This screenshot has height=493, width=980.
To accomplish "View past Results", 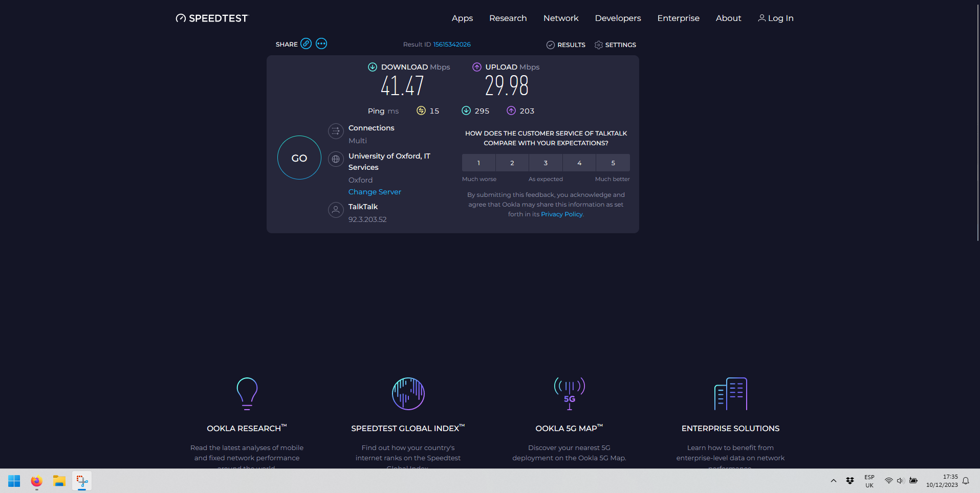I will coord(566,45).
